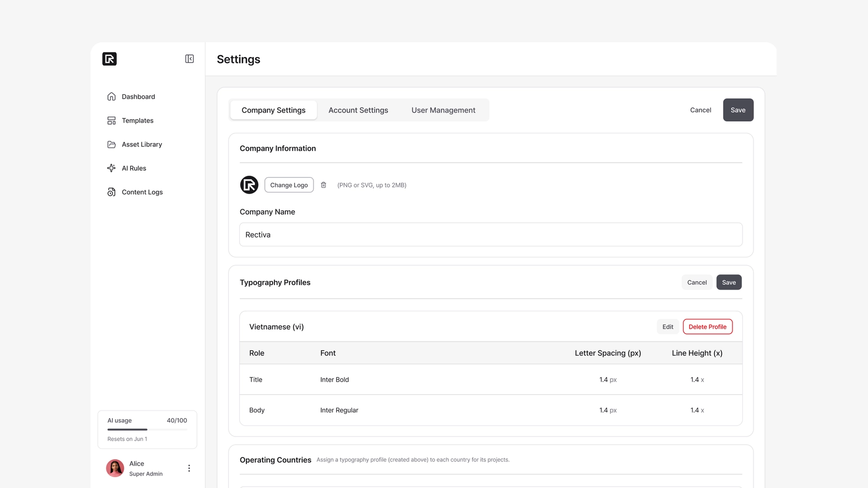Click Body line height value 1.4 x

[x=697, y=410]
